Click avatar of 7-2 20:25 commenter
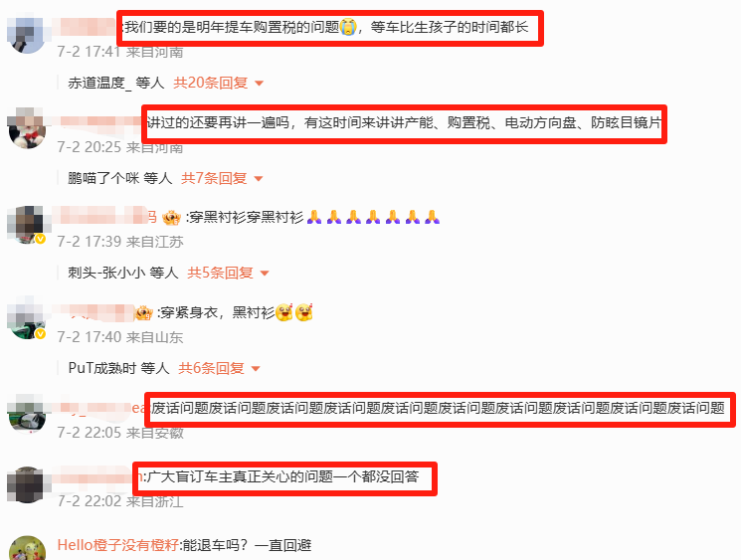The image size is (741, 560). coord(27,128)
